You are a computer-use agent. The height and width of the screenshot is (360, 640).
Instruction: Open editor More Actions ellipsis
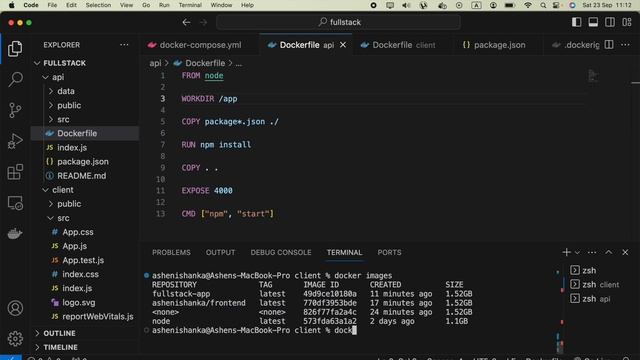click(625, 45)
